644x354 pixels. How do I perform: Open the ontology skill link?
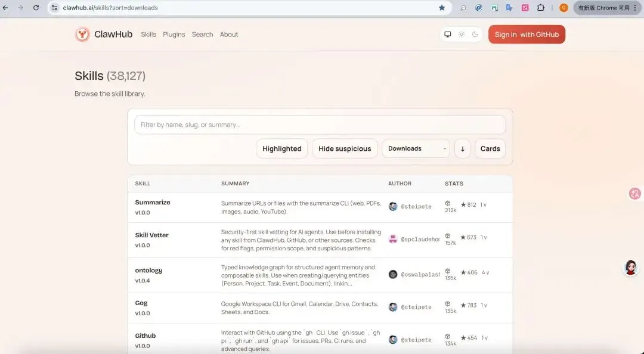click(x=148, y=270)
